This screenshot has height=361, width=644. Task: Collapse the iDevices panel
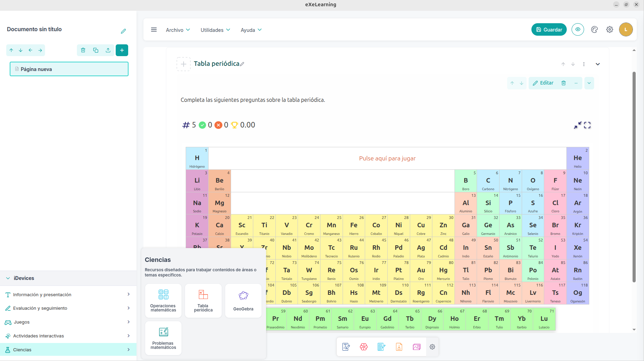(8, 278)
